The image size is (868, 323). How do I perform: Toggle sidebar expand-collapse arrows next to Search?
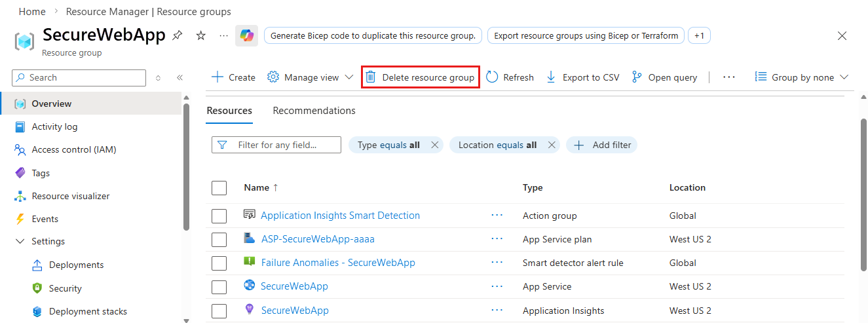158,77
